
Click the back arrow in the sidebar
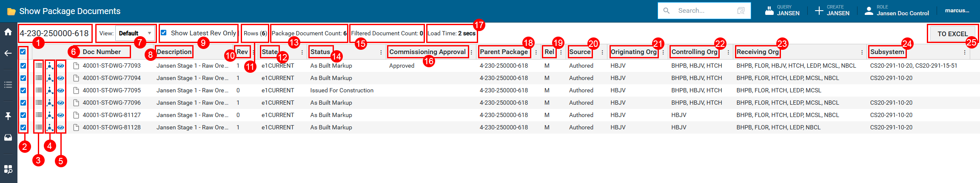click(x=8, y=53)
